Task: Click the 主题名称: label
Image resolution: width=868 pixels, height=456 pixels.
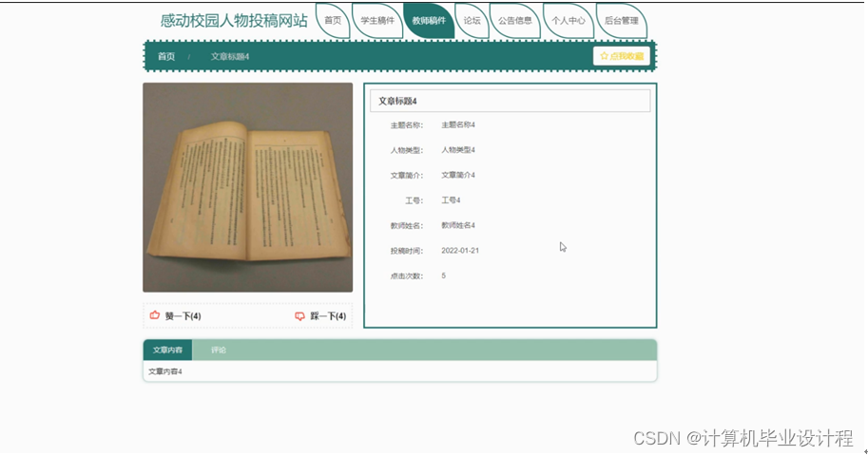Action: coord(406,125)
